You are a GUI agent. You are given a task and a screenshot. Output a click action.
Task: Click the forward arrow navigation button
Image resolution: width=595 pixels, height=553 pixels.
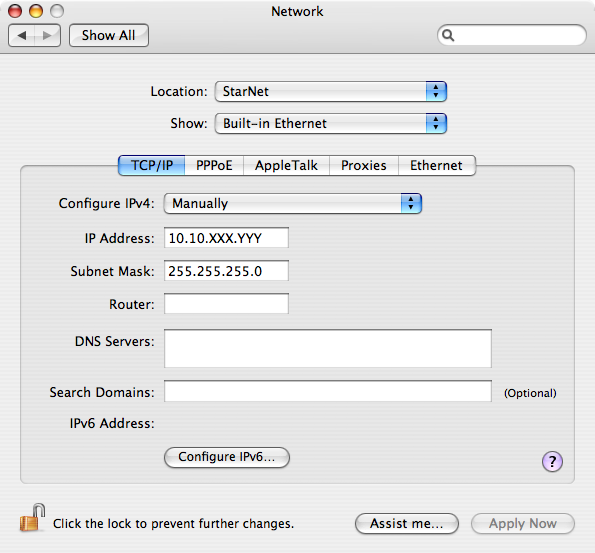click(47, 36)
